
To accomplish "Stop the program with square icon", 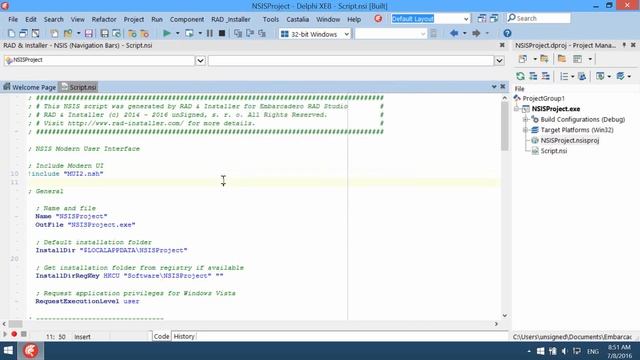I will pyautogui.click(x=222, y=33).
